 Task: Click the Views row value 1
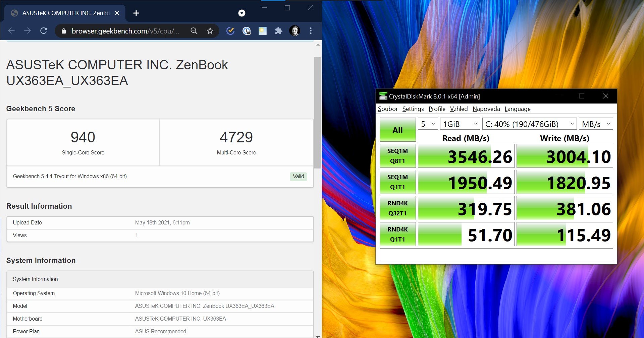click(137, 235)
